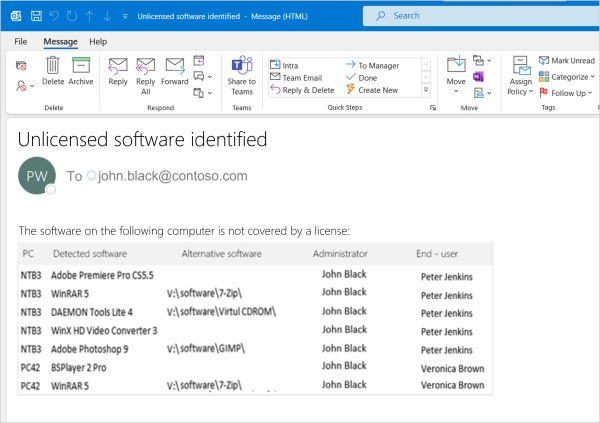Click the 'V:\software\GIMP\' path cell
Viewport: 600px width, 423px height.
(206, 348)
